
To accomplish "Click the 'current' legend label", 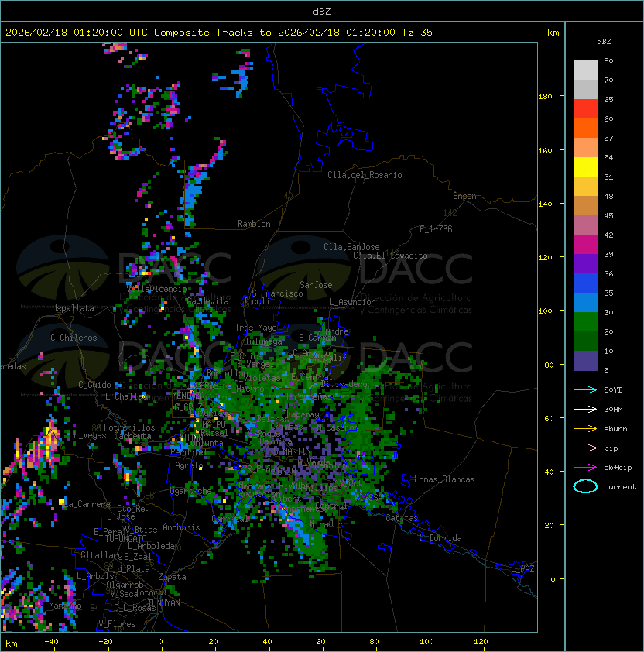I will tap(620, 487).
